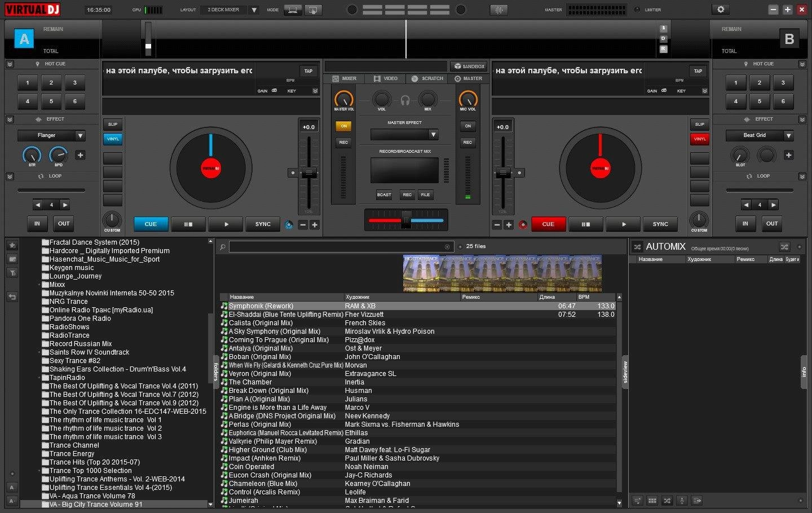The height and width of the screenshot is (513, 812).
Task: Open the MASTER EFFECT dropdown
Action: (433, 135)
